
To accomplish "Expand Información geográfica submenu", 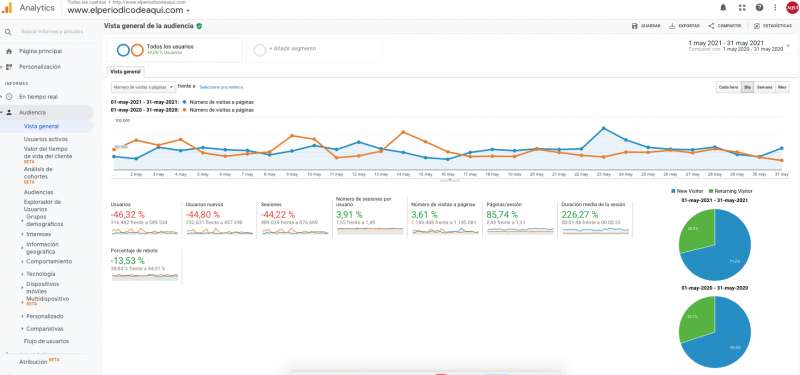I will (22, 248).
